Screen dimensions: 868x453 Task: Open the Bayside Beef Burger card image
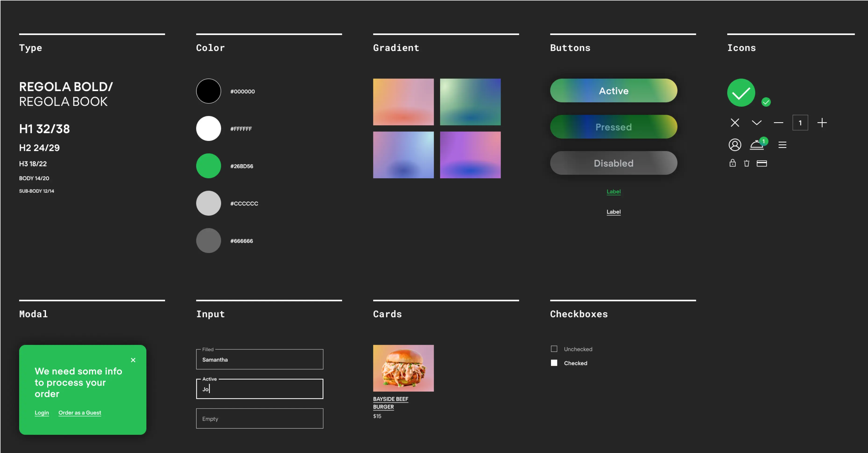click(x=403, y=368)
